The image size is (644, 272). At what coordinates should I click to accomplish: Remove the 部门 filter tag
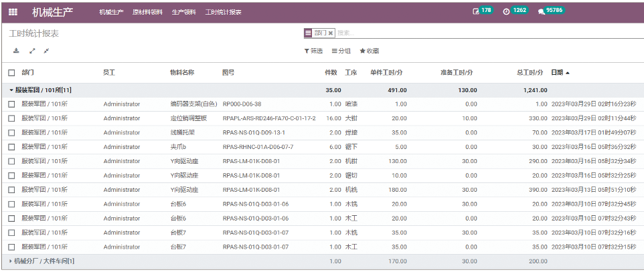tap(331, 33)
